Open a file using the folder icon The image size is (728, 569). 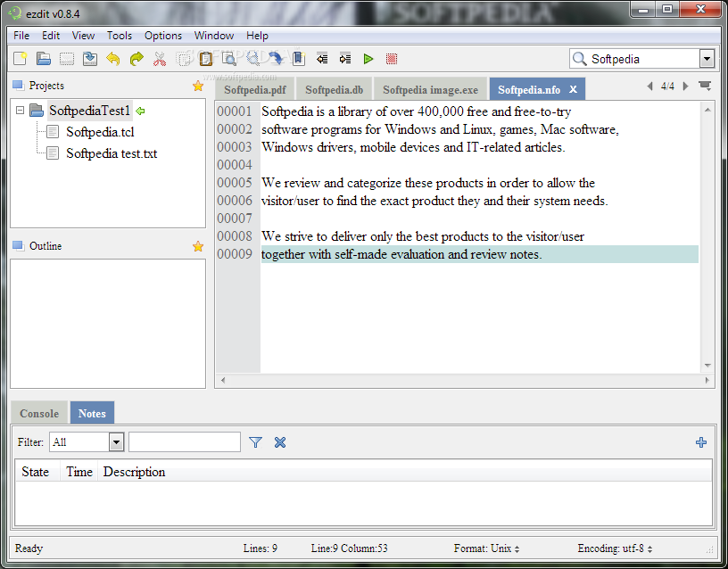tap(44, 59)
